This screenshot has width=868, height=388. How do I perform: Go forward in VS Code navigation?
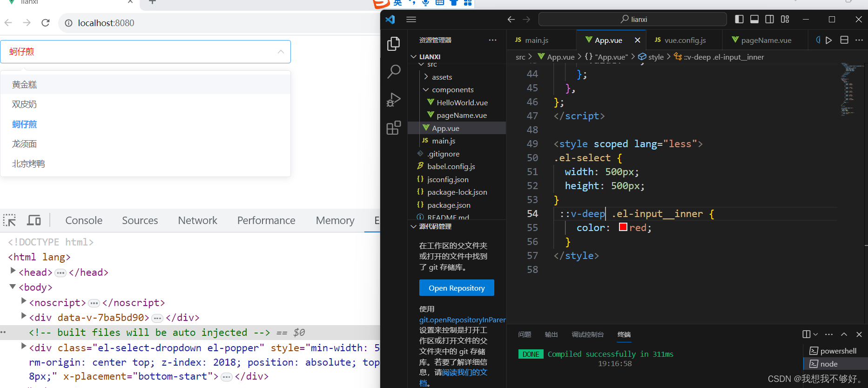(x=526, y=19)
